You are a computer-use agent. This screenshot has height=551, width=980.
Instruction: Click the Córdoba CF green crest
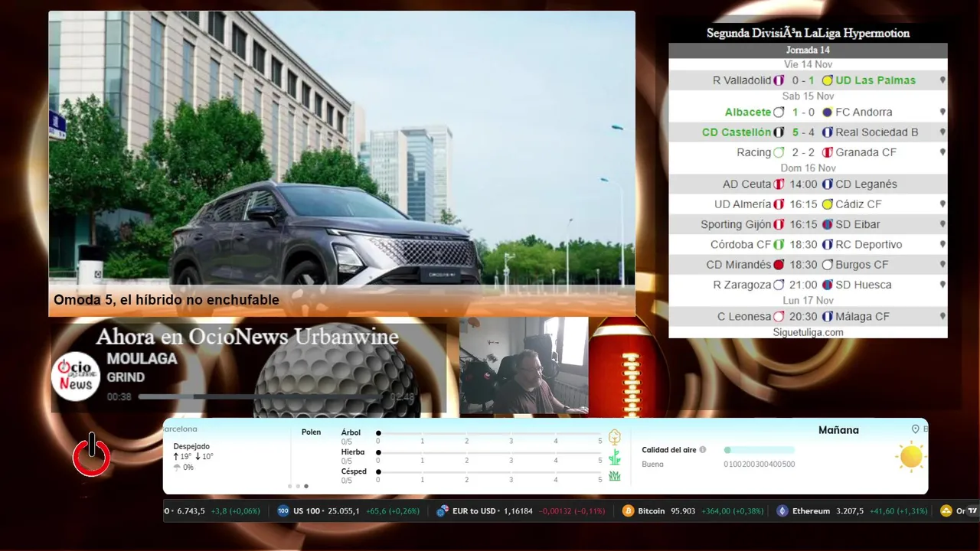779,245
